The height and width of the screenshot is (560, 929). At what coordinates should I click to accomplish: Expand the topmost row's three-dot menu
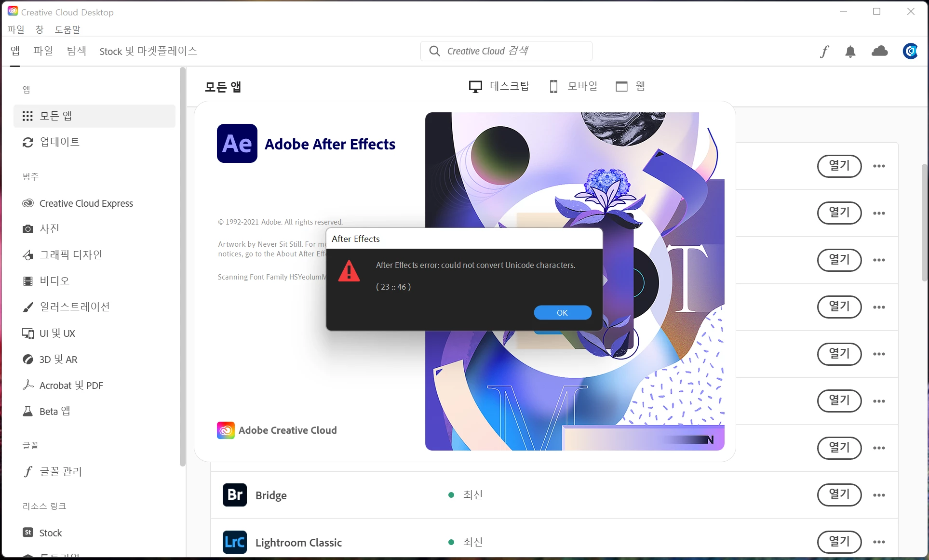tap(879, 166)
